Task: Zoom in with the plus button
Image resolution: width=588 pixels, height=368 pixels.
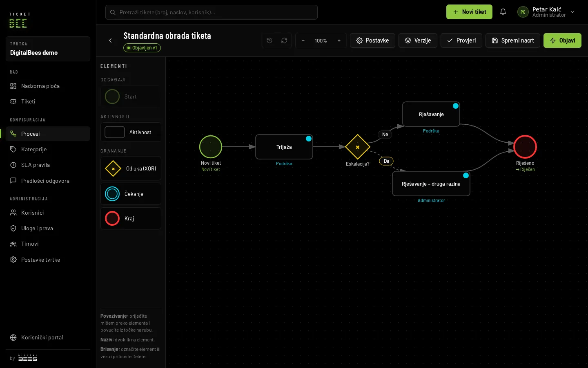Action: pos(339,40)
